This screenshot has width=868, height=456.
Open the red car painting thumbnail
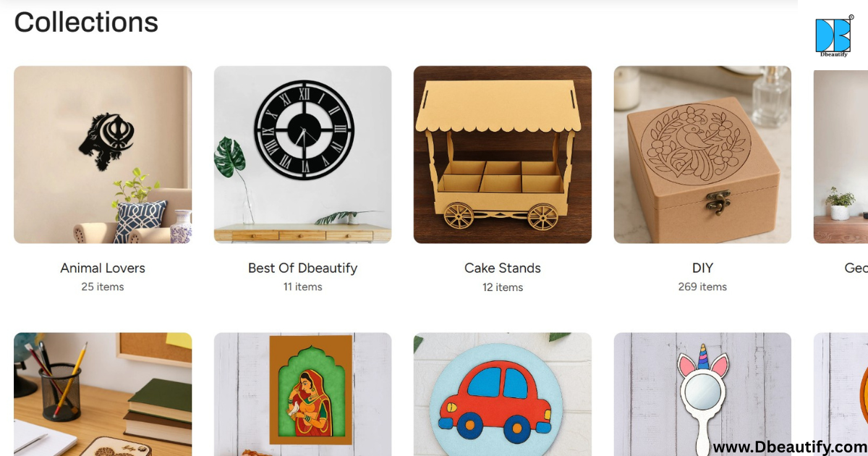point(503,394)
